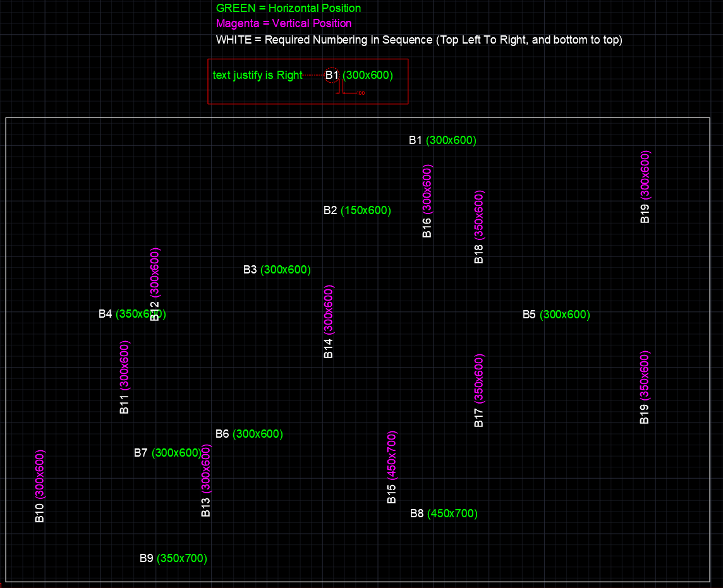Select the vertical B14 label
723x588 pixels.
pyautogui.click(x=328, y=349)
